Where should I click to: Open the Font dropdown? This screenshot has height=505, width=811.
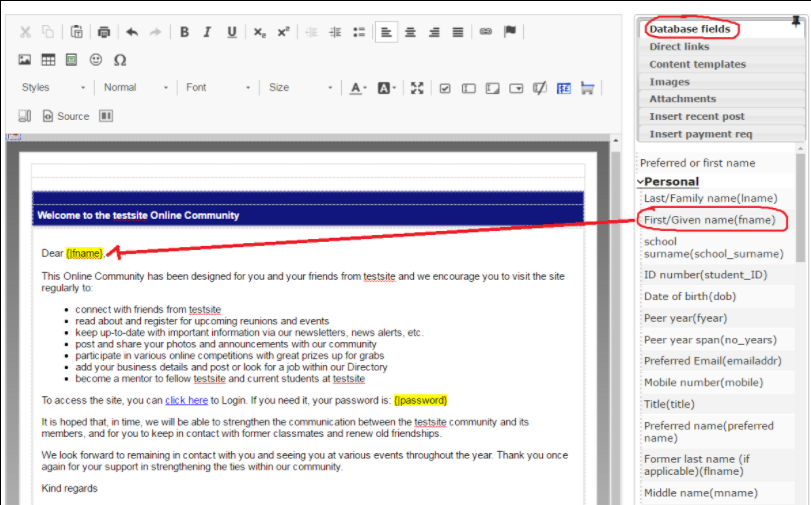217,88
